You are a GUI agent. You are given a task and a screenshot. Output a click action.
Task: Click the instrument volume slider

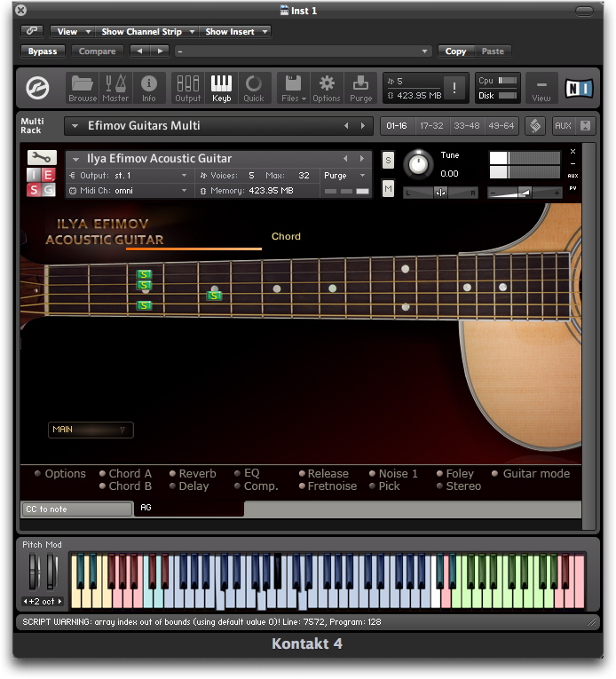[525, 193]
